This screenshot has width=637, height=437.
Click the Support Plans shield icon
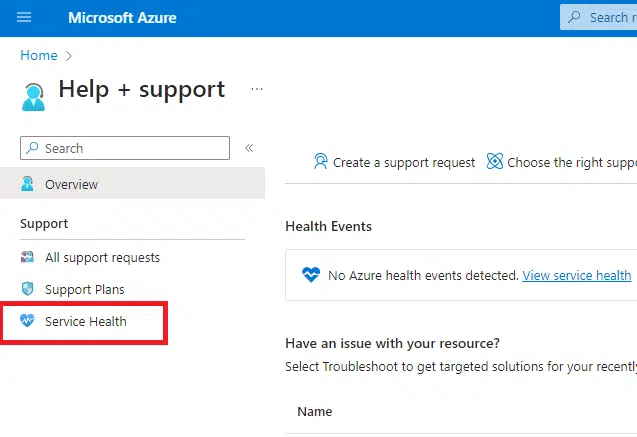pos(27,289)
